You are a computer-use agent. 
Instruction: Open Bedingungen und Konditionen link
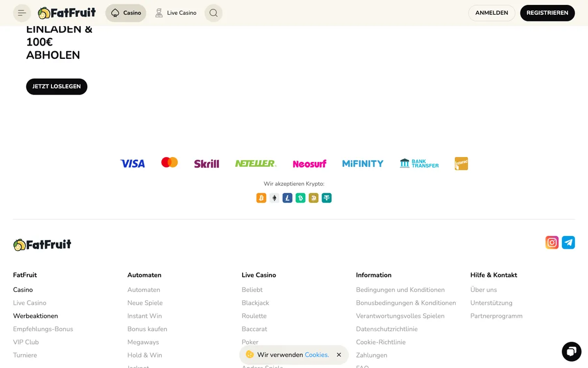(400, 290)
